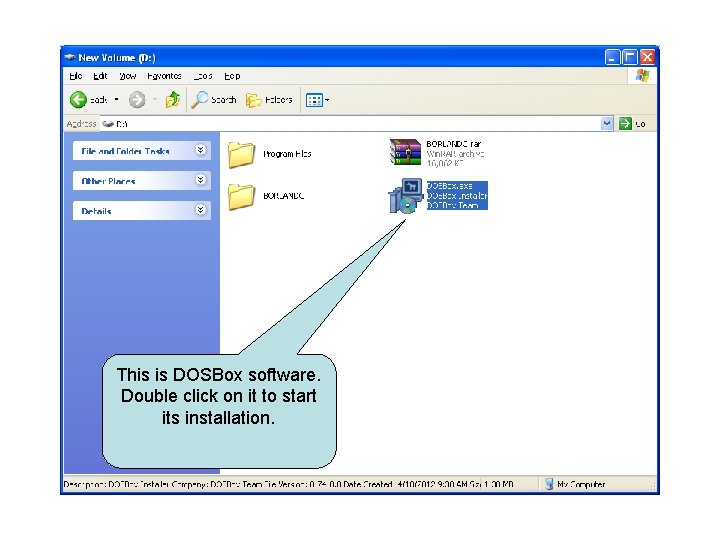The image size is (720, 540).
Task: Open the View menu
Action: tap(127, 76)
